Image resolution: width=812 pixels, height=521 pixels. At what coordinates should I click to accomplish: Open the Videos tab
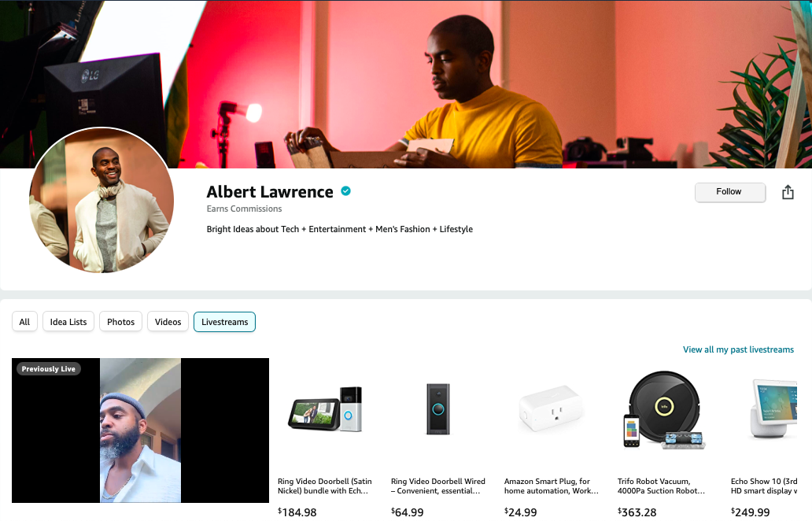click(168, 322)
